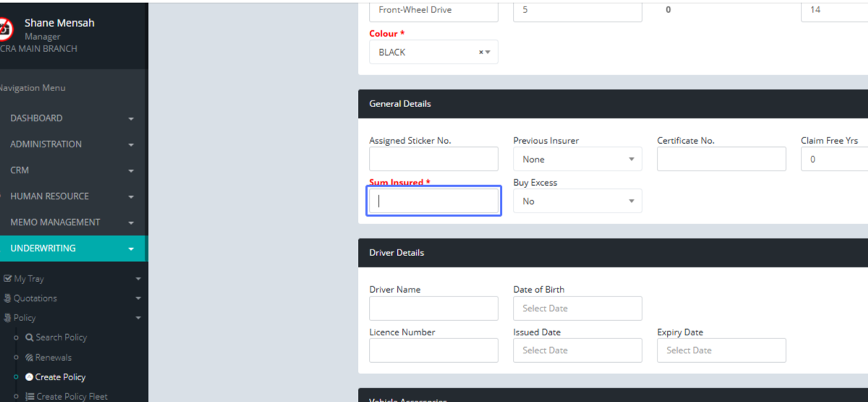Screen dimensions: 868x402
Task: Open the CRM menu section
Action: [x=20, y=170]
